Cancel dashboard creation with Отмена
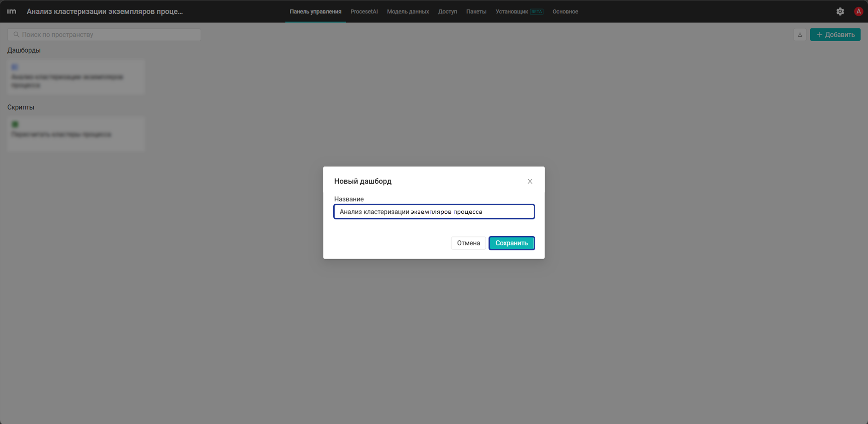 click(468, 243)
